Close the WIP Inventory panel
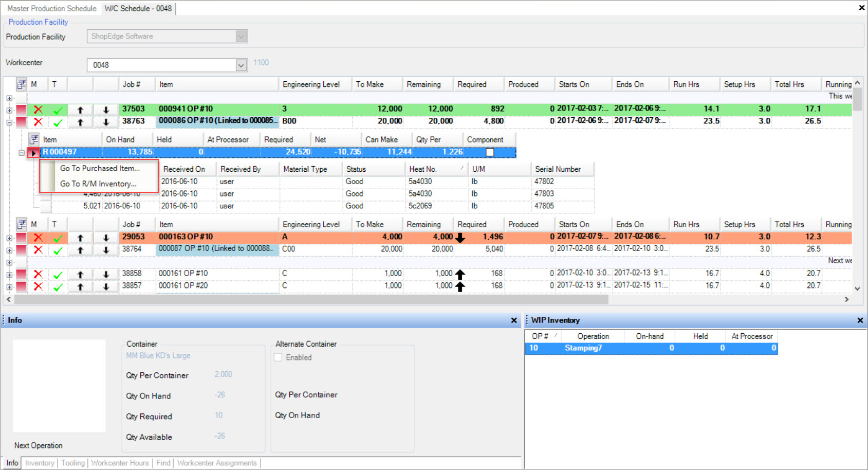This screenshot has height=470, width=868. point(860,320)
